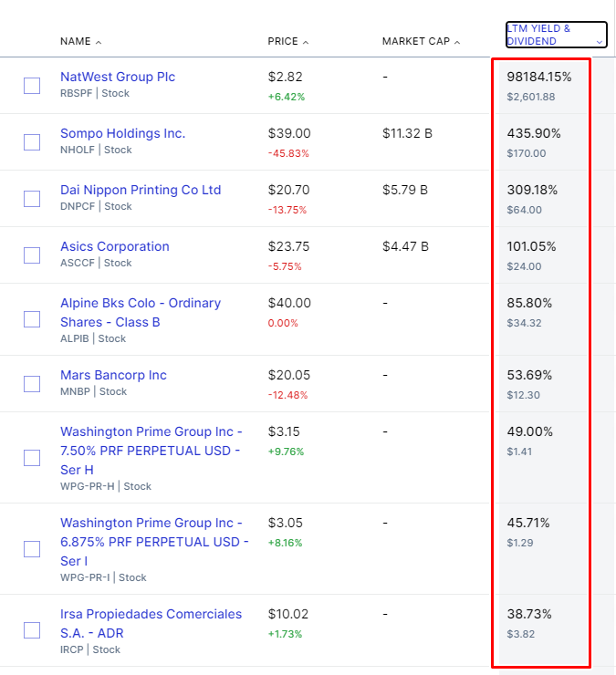Open the Mars Bancorp Inc link

tap(113, 375)
